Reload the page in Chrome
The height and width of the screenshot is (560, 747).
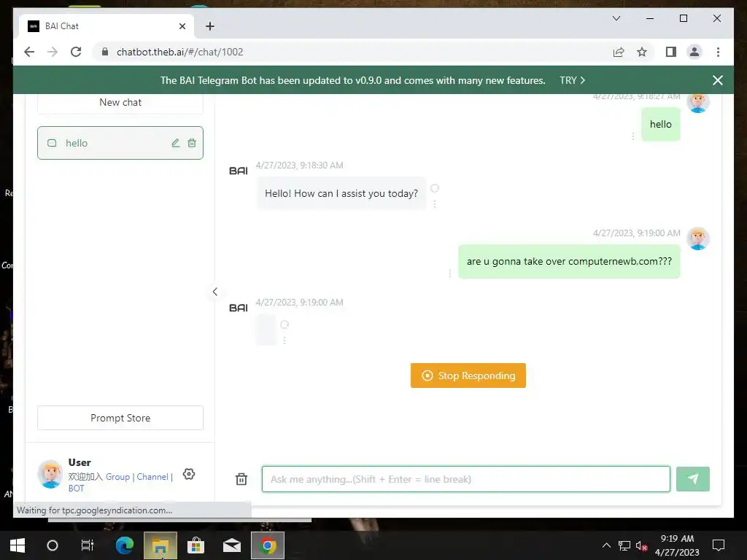[76, 52]
